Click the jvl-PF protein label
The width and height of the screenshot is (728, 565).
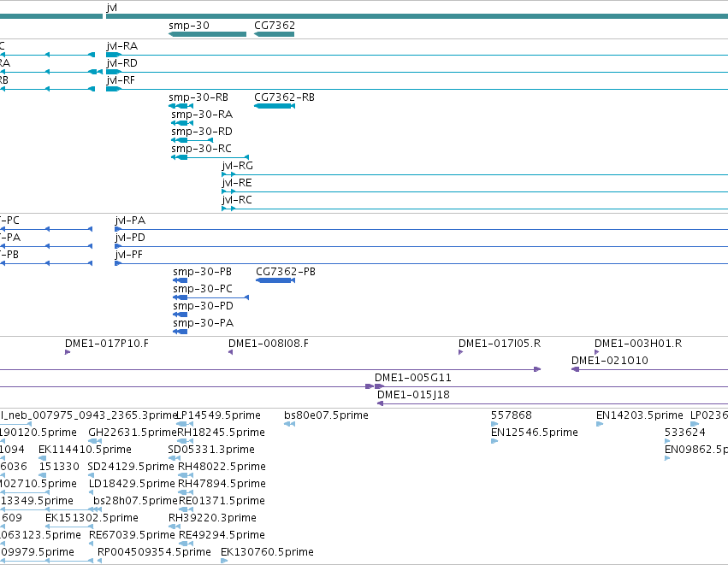coord(129,255)
